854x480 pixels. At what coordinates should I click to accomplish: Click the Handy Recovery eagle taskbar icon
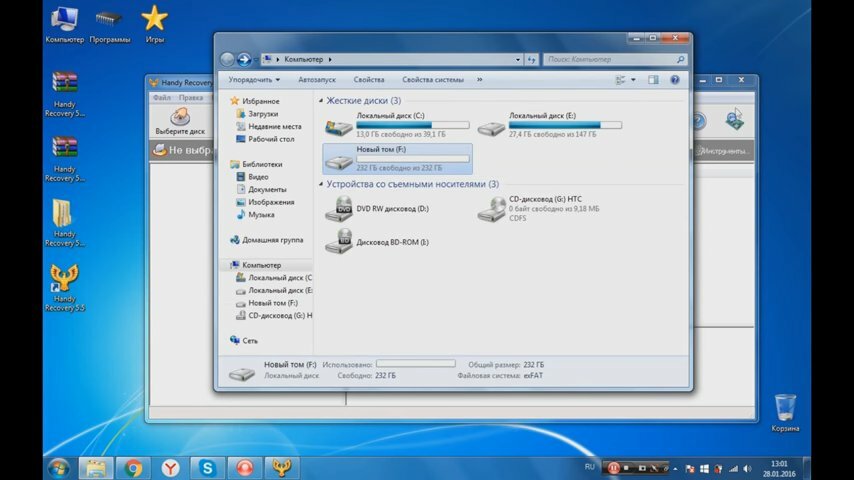tap(282, 467)
